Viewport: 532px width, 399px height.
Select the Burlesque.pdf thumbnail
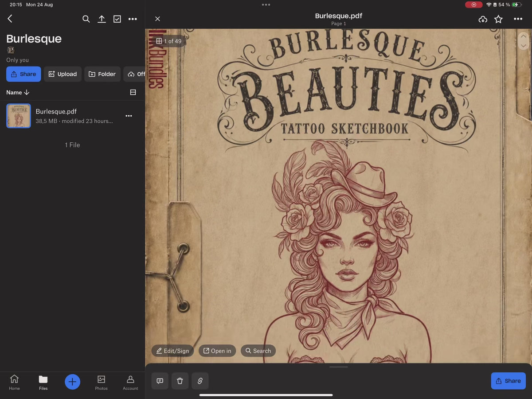click(x=19, y=116)
